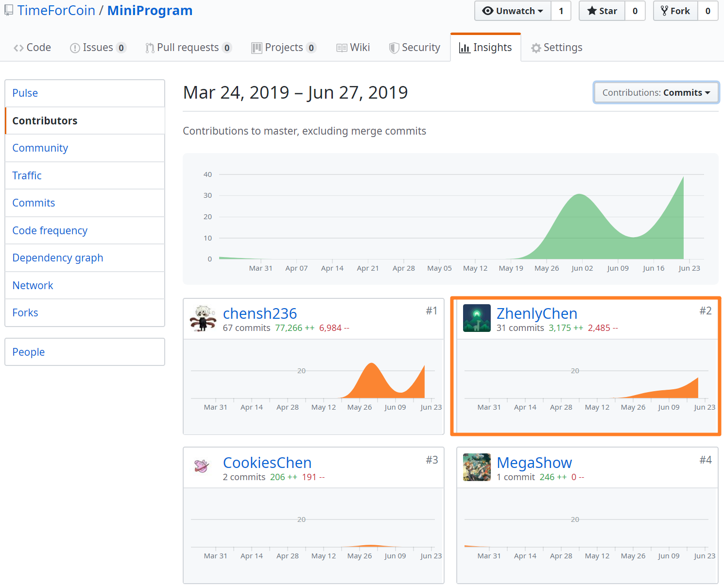Screen dimensions: 724x588
Task: Open Network in sidebar
Action: [x=85, y=285]
